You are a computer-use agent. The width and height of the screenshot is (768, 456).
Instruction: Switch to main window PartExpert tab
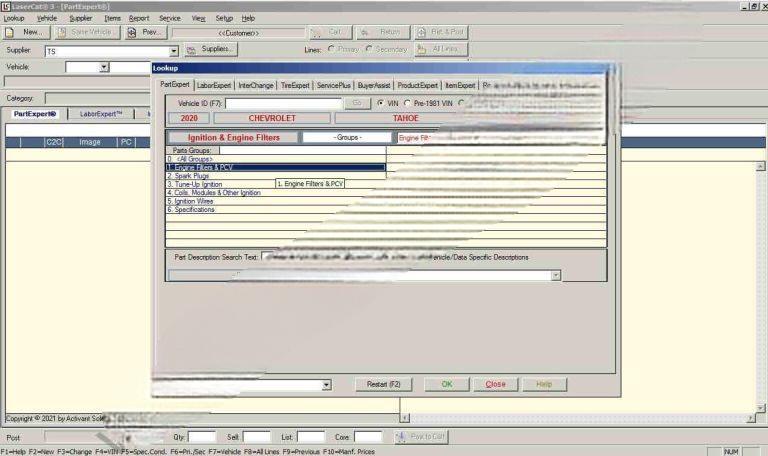35,114
